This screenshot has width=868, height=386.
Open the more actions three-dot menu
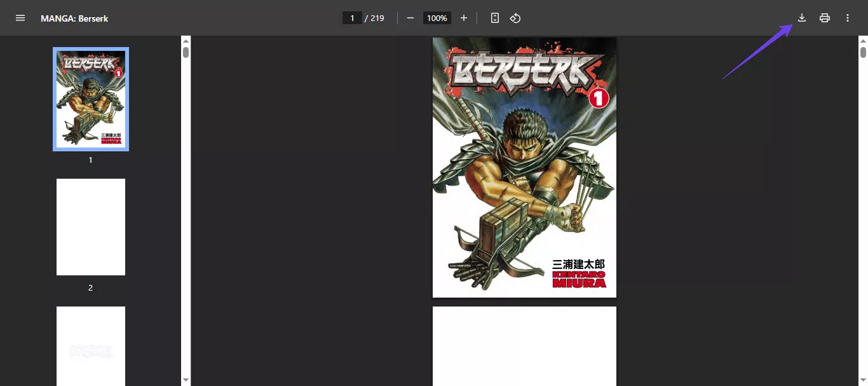847,18
